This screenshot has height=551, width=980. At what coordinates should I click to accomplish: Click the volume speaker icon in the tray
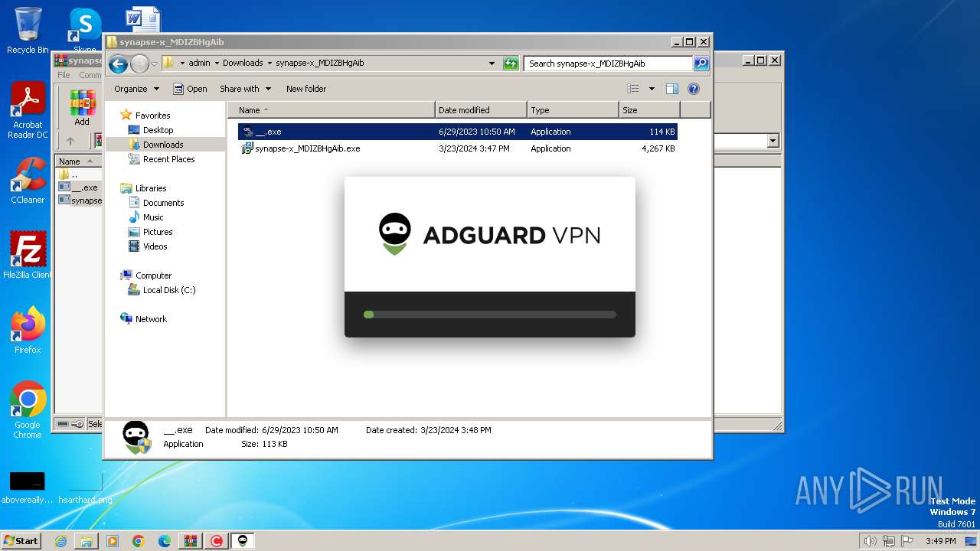870,541
